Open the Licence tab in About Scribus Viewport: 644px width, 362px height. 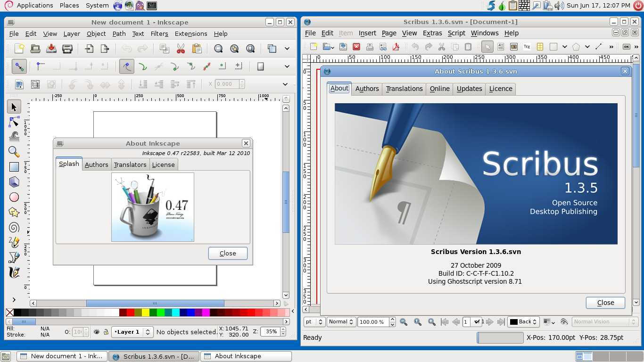(x=500, y=89)
